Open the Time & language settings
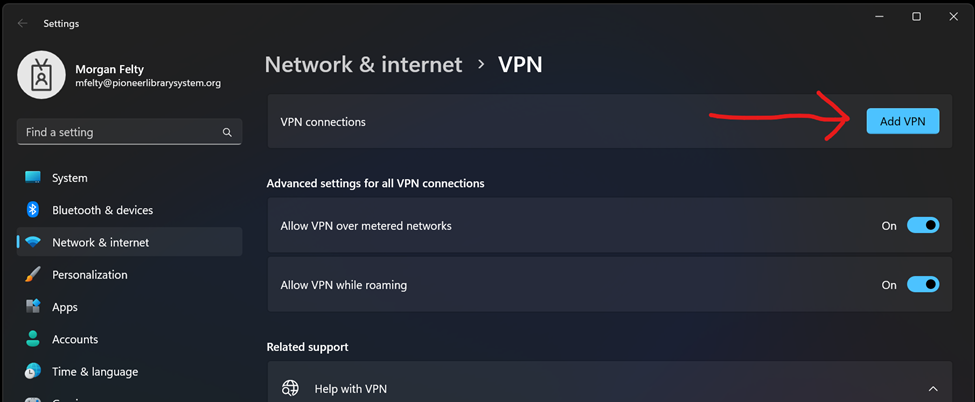 pyautogui.click(x=95, y=371)
